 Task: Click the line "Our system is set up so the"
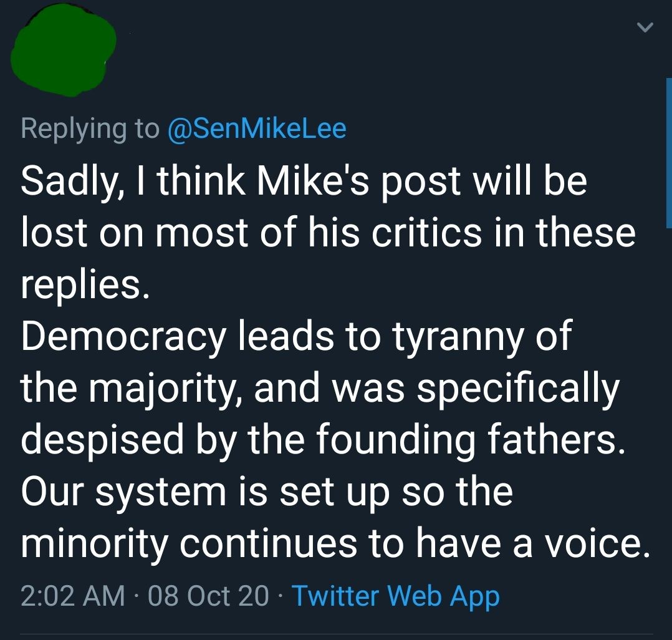pyautogui.click(x=267, y=492)
